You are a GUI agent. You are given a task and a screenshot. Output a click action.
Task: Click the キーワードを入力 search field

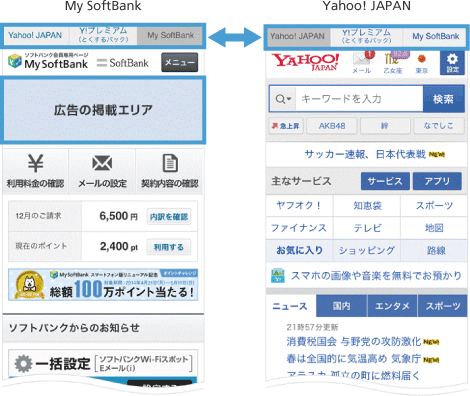pyautogui.click(x=359, y=99)
